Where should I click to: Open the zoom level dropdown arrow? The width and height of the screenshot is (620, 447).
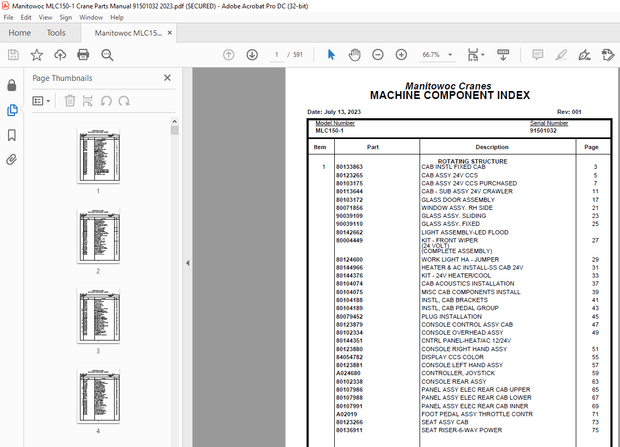pos(450,55)
